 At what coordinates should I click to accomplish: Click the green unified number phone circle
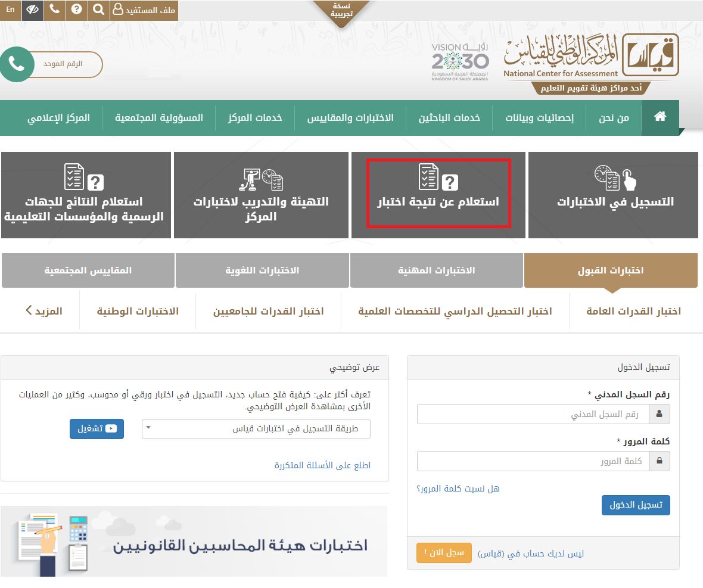pyautogui.click(x=16, y=65)
